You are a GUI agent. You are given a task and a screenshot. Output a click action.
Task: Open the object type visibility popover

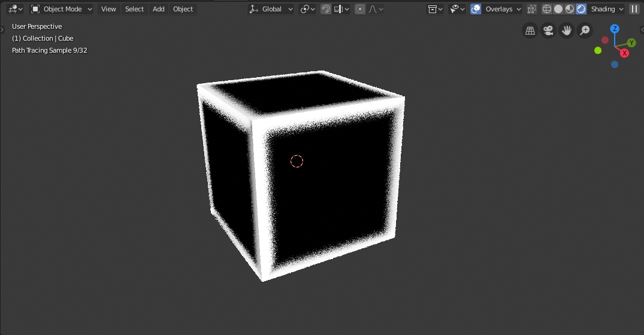coord(457,9)
